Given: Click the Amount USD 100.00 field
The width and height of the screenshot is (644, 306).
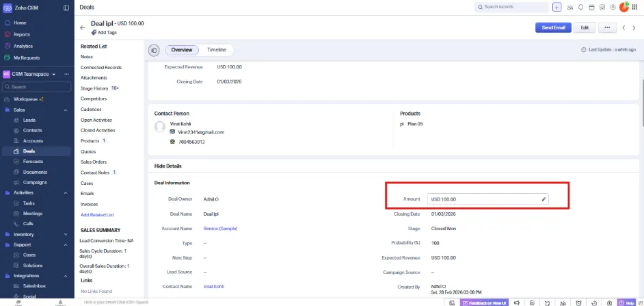Looking at the screenshot, I should coord(488,199).
